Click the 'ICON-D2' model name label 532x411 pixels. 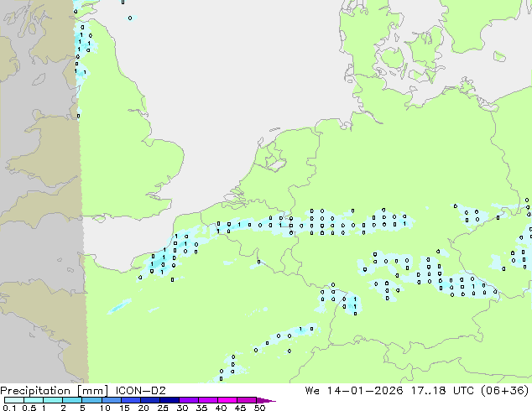140,391
